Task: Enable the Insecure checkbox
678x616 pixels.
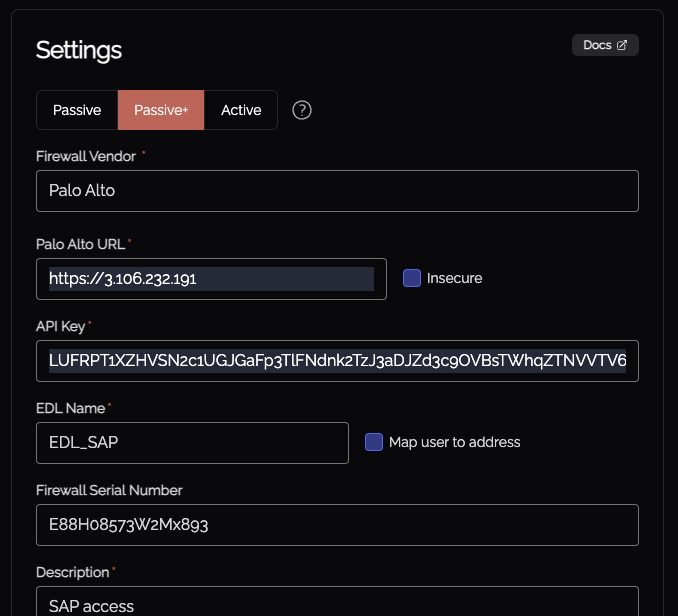Action: (412, 278)
